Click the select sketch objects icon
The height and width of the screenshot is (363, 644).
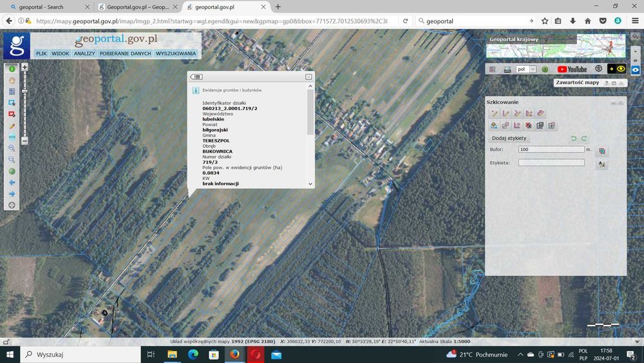pos(506,125)
